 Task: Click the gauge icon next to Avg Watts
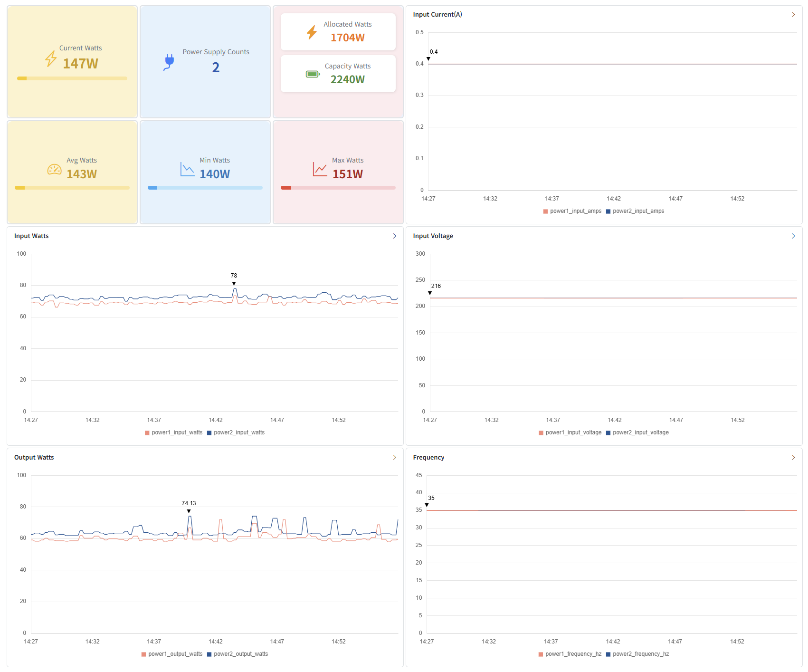54,170
